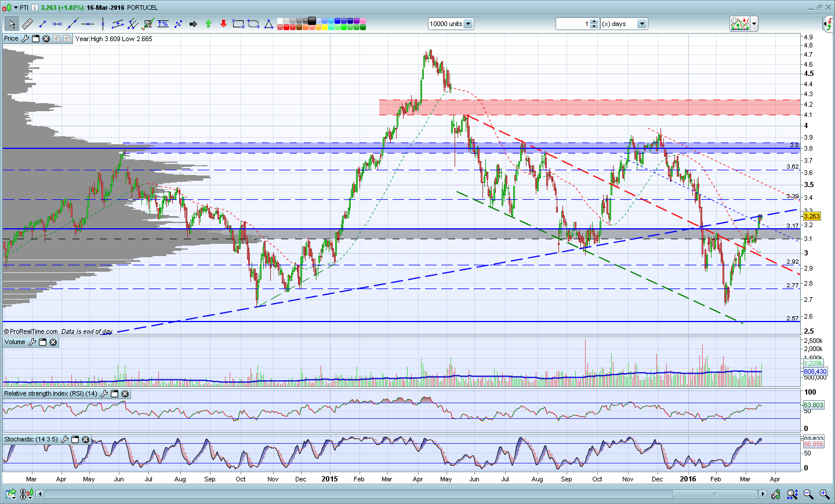Viewport: 835px width, 504px height.
Task: Select the ellipse drawing tool
Action: pos(253,24)
